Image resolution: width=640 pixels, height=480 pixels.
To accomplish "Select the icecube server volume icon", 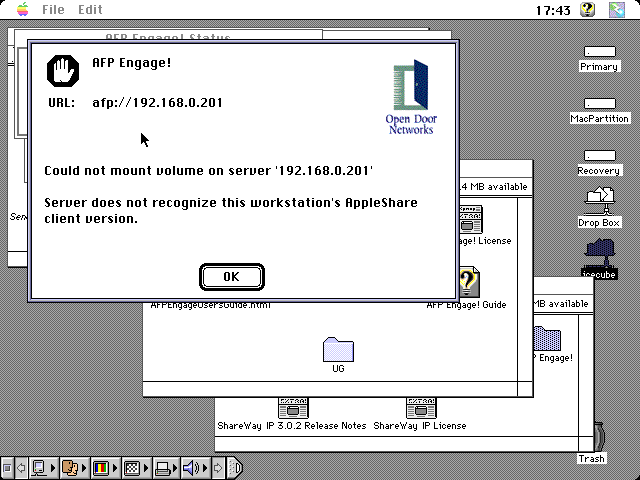I will pos(599,253).
